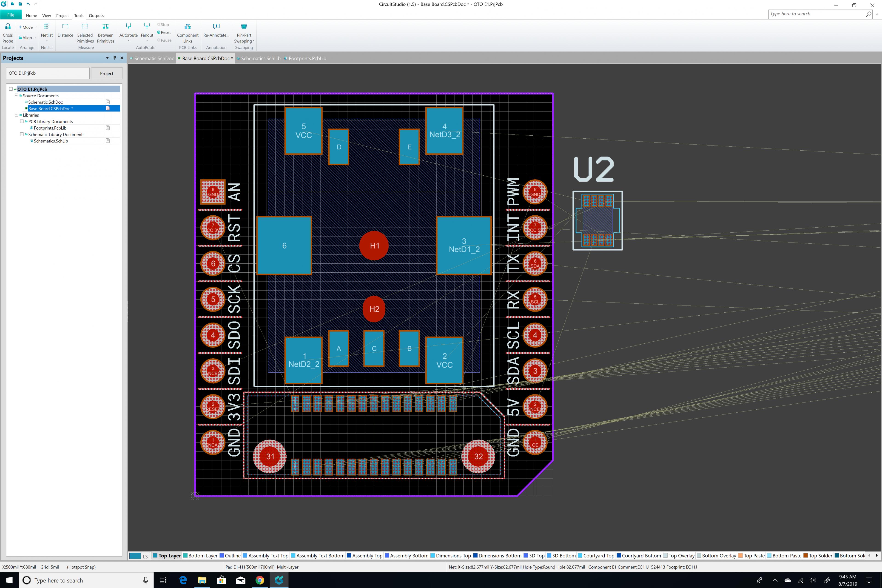
Task: Toggle Projects panel pin
Action: tap(115, 58)
